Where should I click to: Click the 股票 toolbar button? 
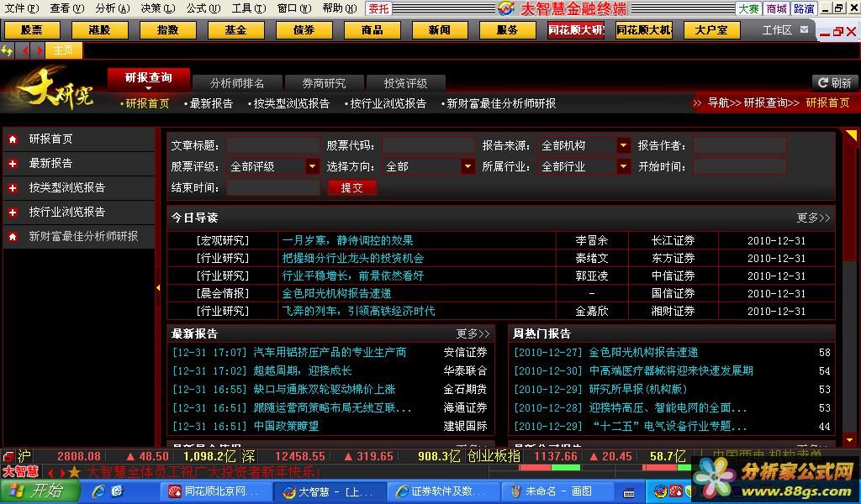point(31,29)
